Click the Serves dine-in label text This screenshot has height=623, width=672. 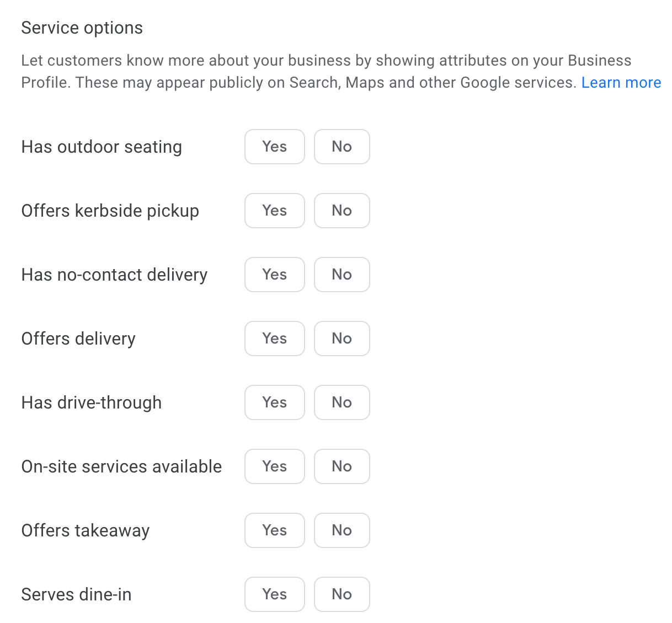click(x=76, y=595)
